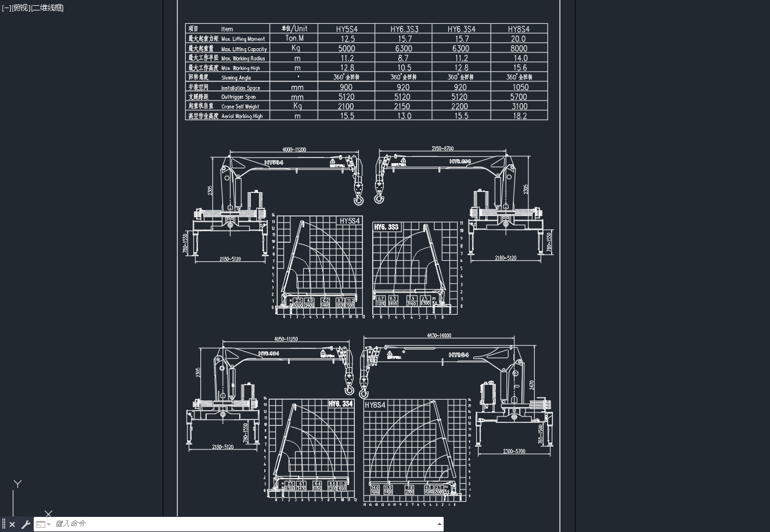Select the 13.0 aerial working height value
The width and height of the screenshot is (770, 532).
(404, 116)
